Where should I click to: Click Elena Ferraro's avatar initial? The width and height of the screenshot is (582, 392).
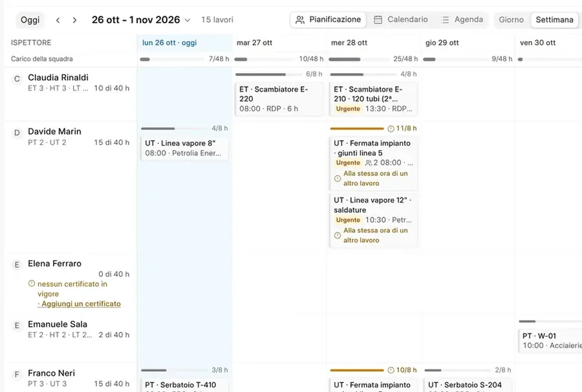coord(17,265)
